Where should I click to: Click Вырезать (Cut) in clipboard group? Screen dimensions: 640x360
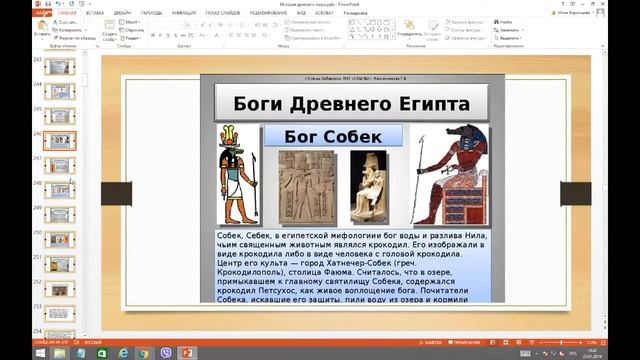coord(64,22)
